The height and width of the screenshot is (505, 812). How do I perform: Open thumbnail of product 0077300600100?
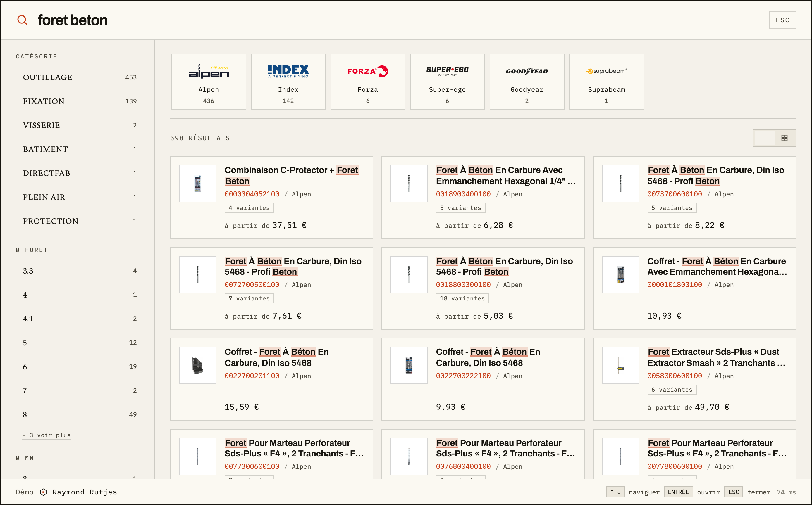point(197,456)
